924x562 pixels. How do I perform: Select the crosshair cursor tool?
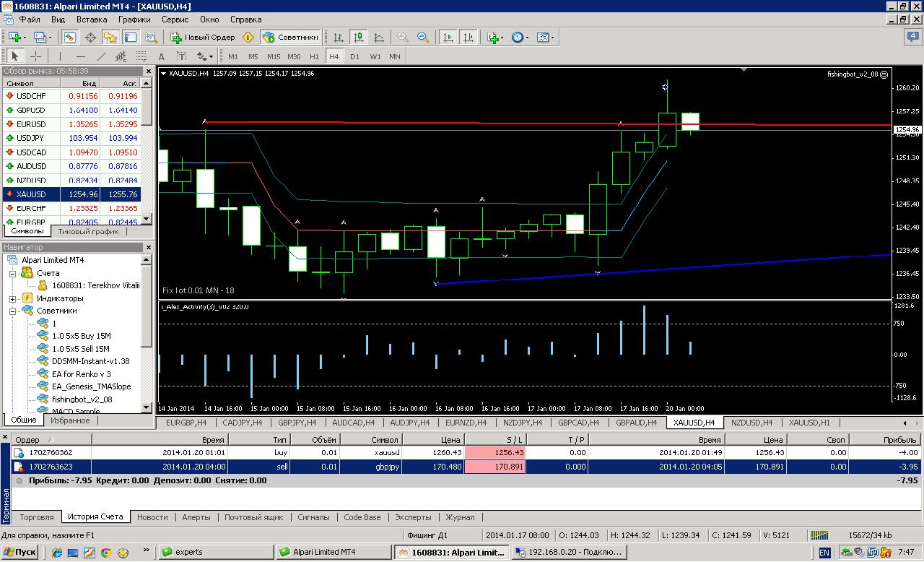point(35,56)
